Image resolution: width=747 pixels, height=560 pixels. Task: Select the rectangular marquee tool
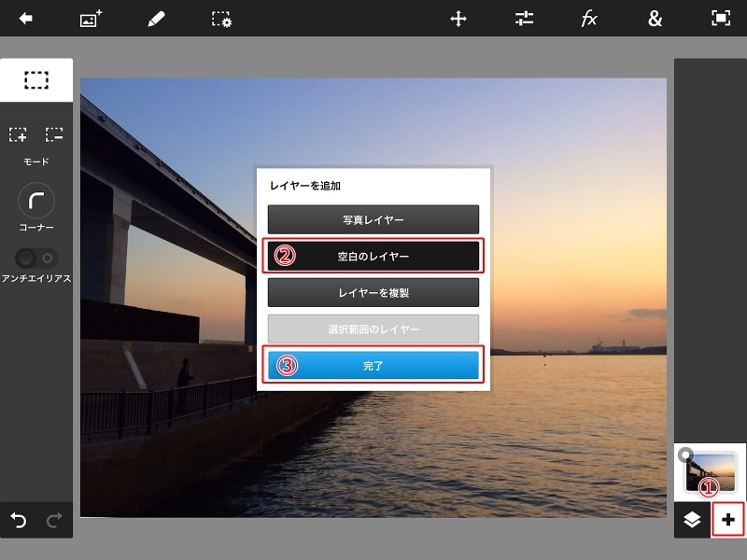point(36,80)
